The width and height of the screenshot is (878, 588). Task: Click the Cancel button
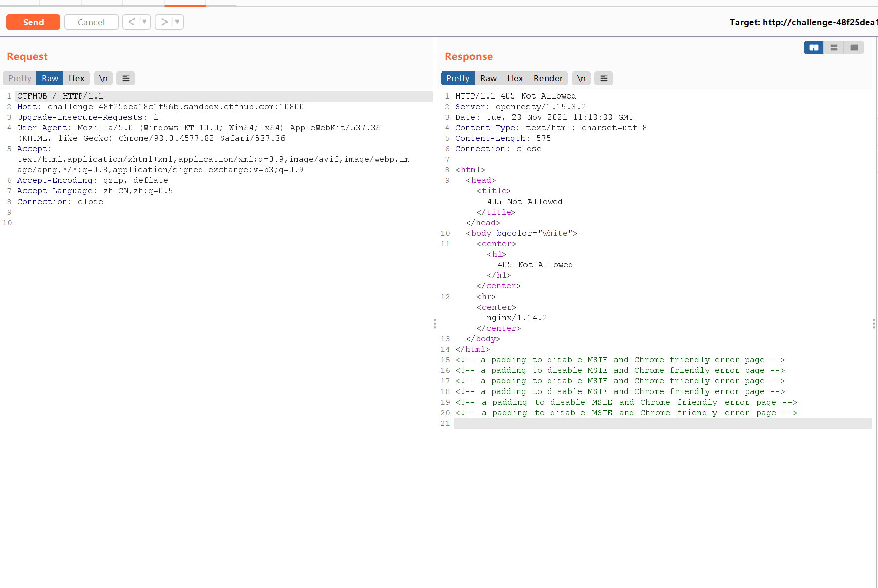point(92,22)
